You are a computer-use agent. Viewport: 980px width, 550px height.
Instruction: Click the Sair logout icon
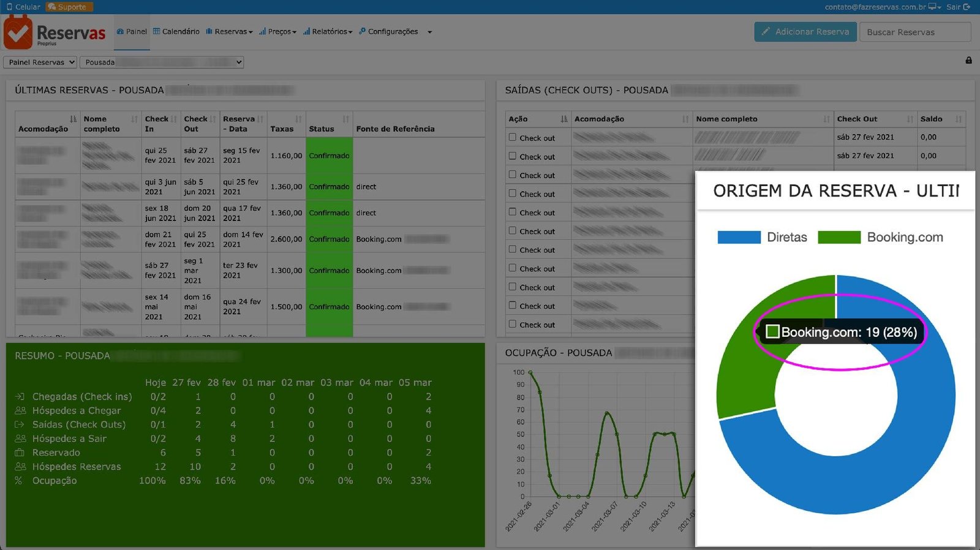[967, 7]
